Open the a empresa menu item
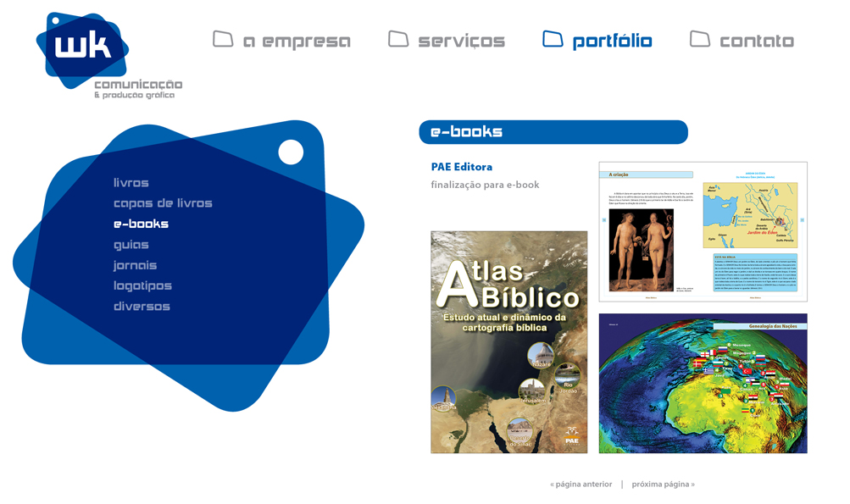 [297, 42]
